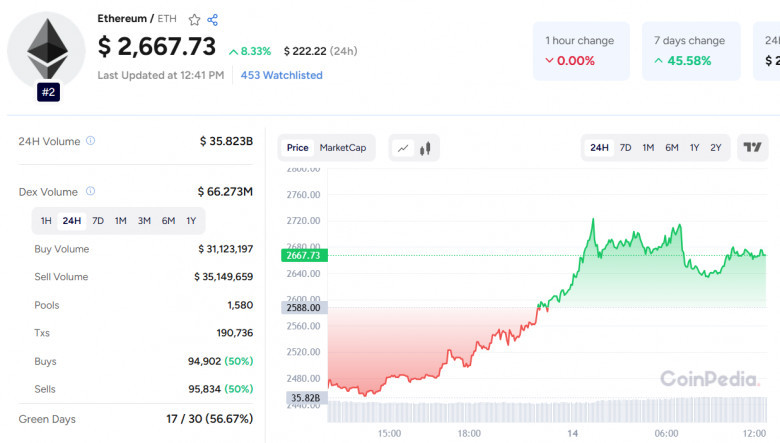
Task: Click the gray 2588.00 price label on chart
Action: pos(304,307)
